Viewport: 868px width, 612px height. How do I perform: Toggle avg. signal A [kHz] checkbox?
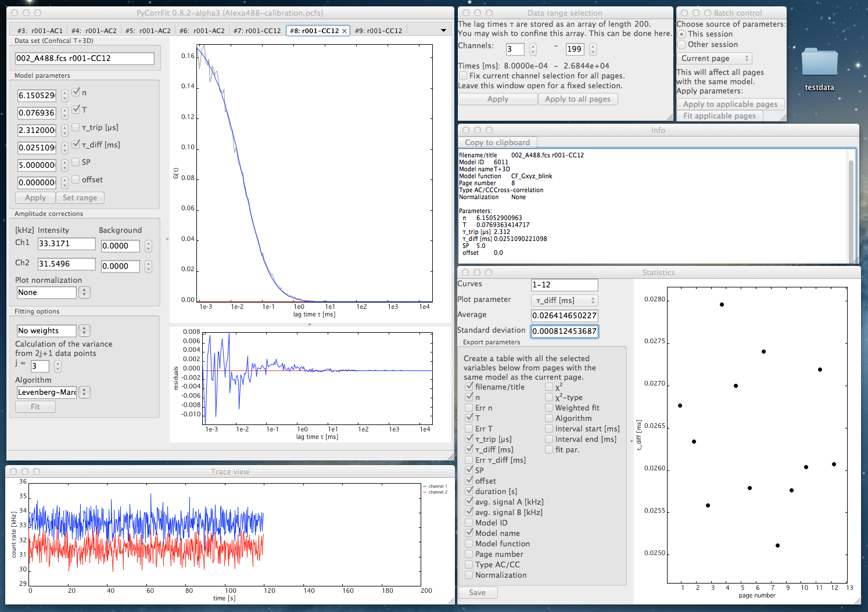click(x=469, y=502)
